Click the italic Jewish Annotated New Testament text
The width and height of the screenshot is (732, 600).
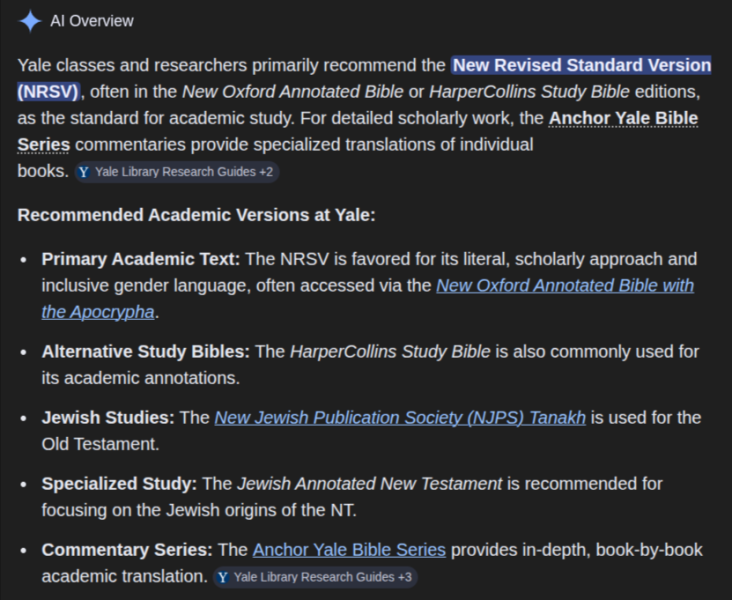click(370, 483)
